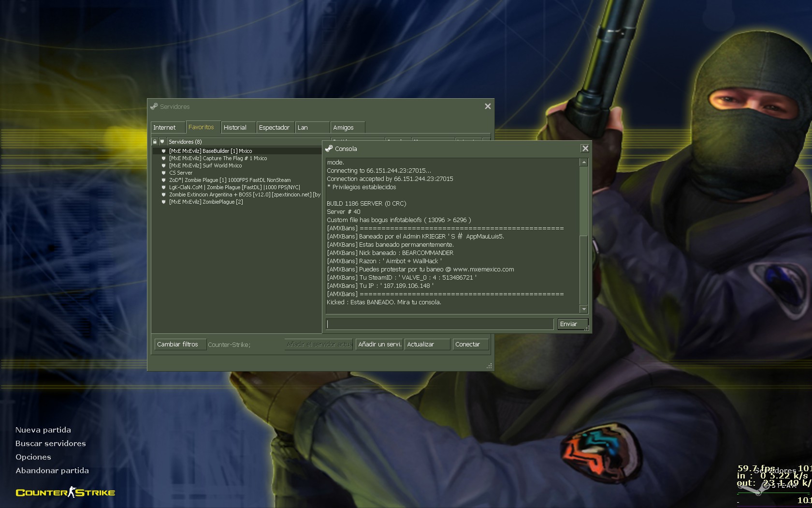Select server [MxE MxEvilz] BaseBuilder [1] Mxico
812x508 pixels.
237,151
